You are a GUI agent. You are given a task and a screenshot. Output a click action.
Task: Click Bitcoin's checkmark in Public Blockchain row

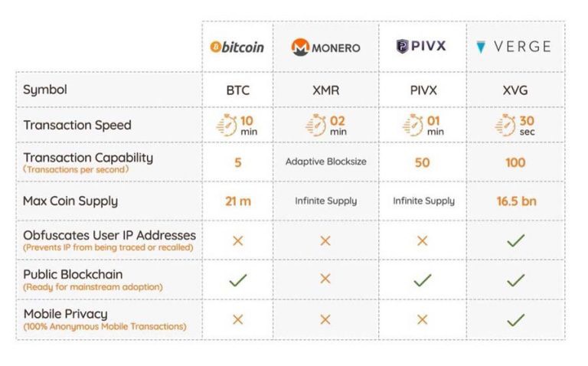237,279
